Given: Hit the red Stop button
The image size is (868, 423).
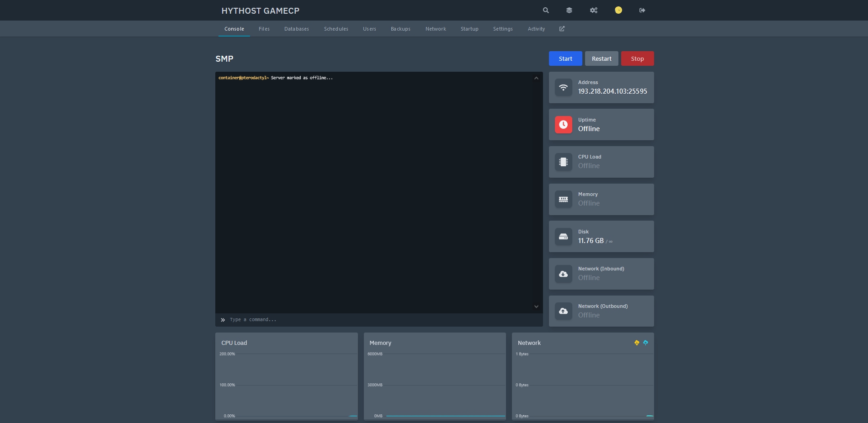Looking at the screenshot, I should (637, 58).
